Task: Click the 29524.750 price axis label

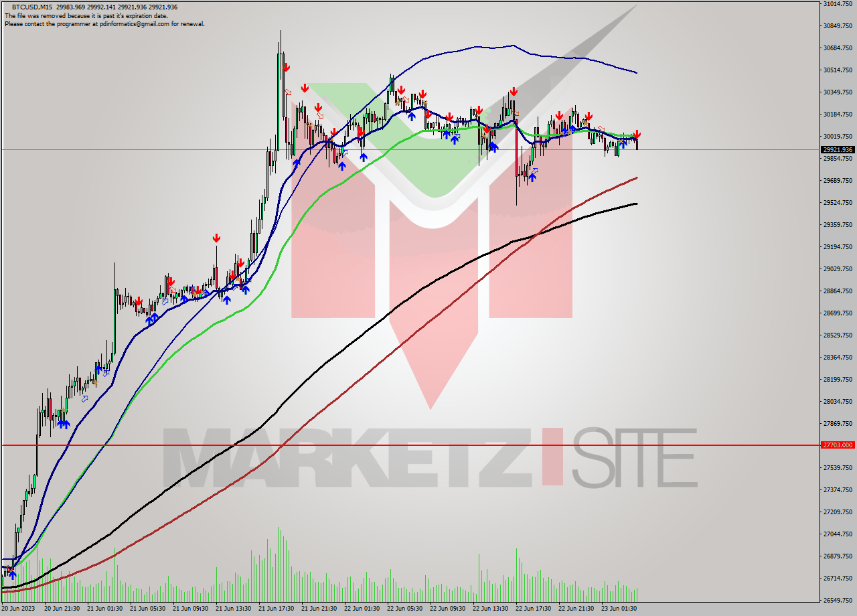Action: (838, 203)
